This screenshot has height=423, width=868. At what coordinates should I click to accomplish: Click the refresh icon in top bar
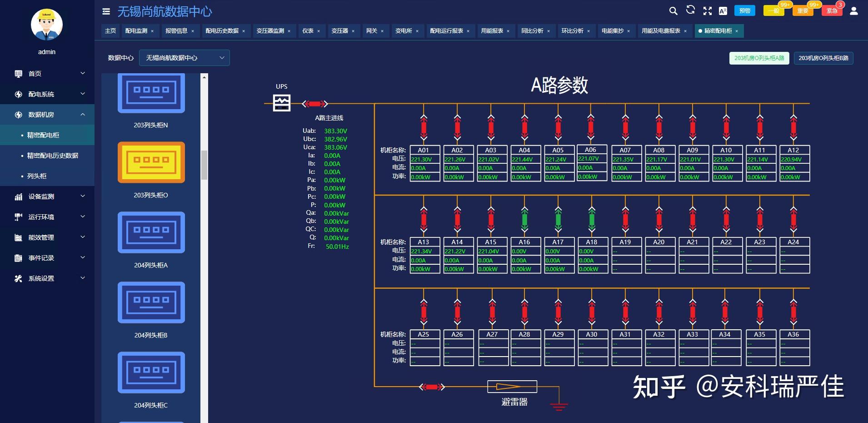(x=690, y=10)
